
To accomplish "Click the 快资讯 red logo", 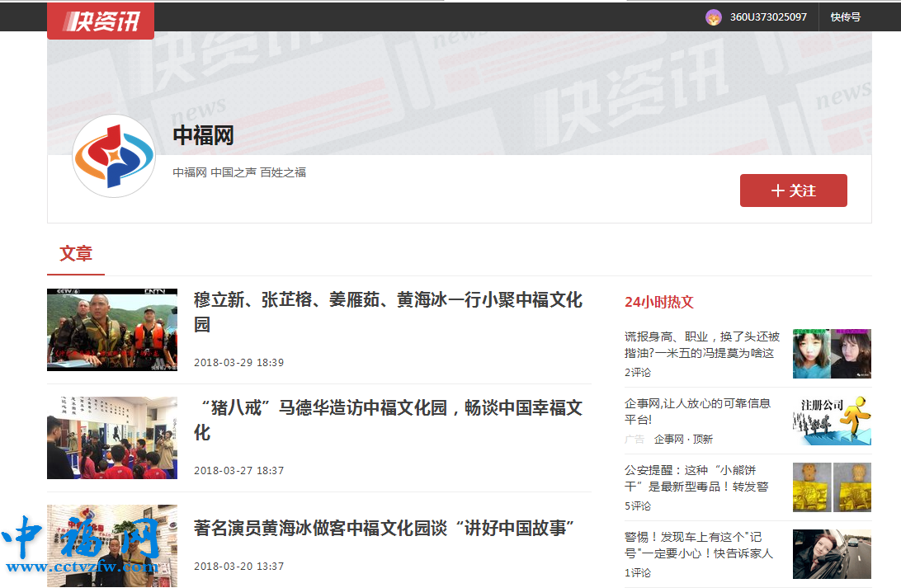I will 101,21.
